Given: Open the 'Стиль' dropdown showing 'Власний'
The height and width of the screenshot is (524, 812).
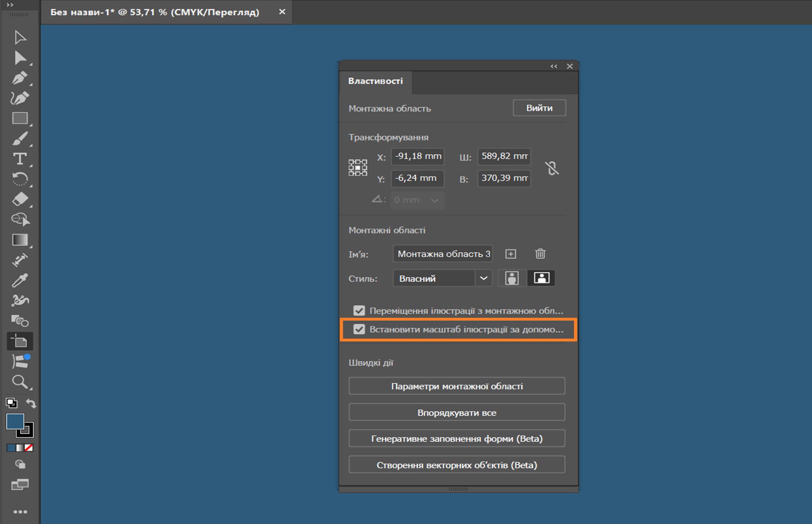Looking at the screenshot, I should click(x=484, y=278).
